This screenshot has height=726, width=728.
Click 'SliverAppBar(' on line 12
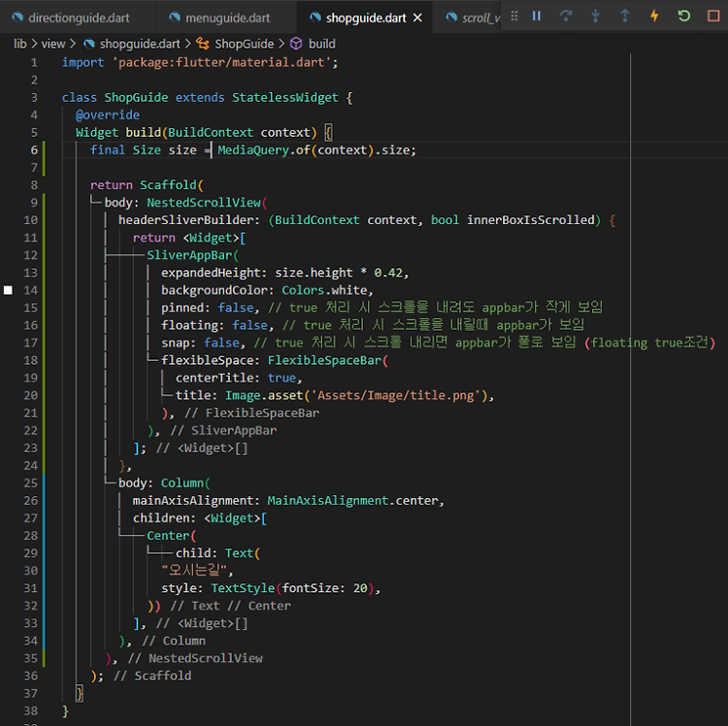tap(193, 255)
